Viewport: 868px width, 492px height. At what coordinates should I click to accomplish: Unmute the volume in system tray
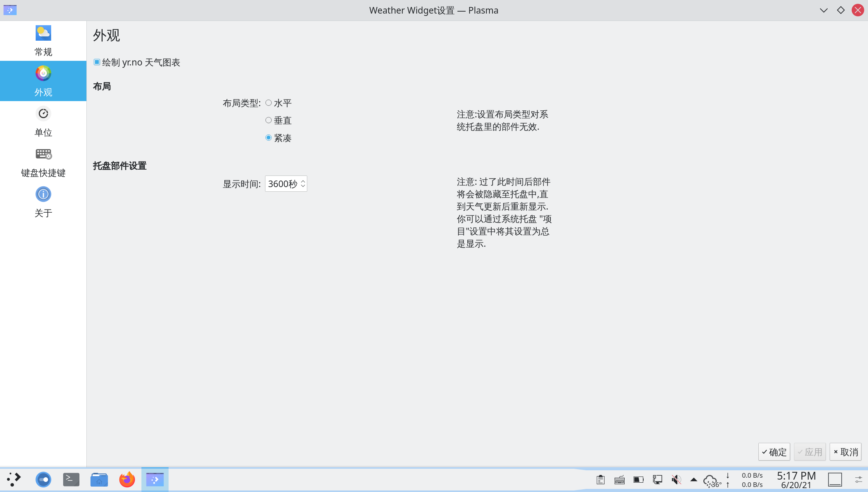point(676,479)
